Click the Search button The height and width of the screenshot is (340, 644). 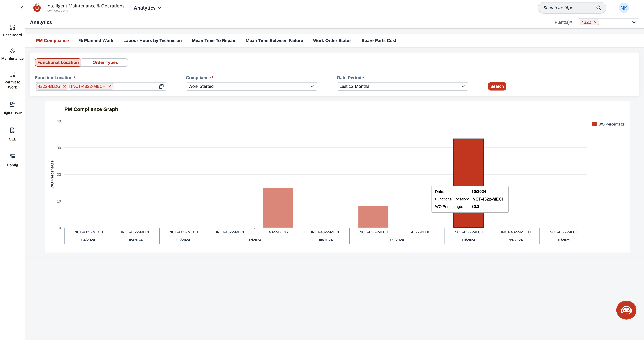[x=497, y=86]
